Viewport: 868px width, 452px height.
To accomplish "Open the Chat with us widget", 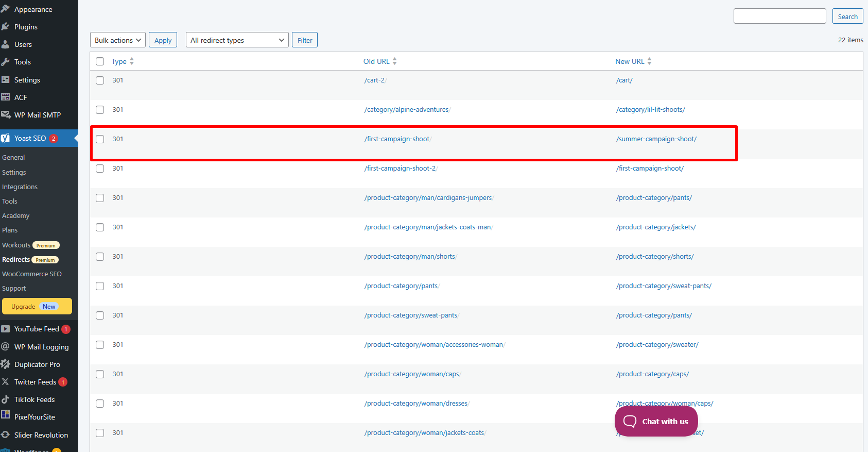I will tap(656, 422).
